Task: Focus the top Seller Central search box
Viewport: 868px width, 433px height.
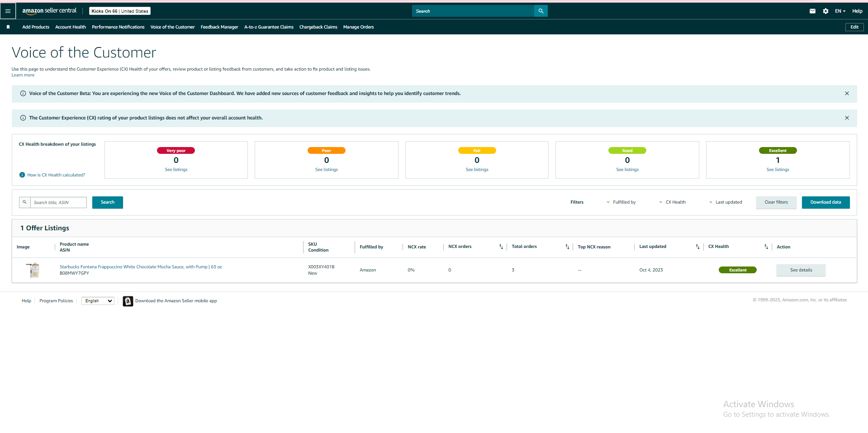Action: 473,11
